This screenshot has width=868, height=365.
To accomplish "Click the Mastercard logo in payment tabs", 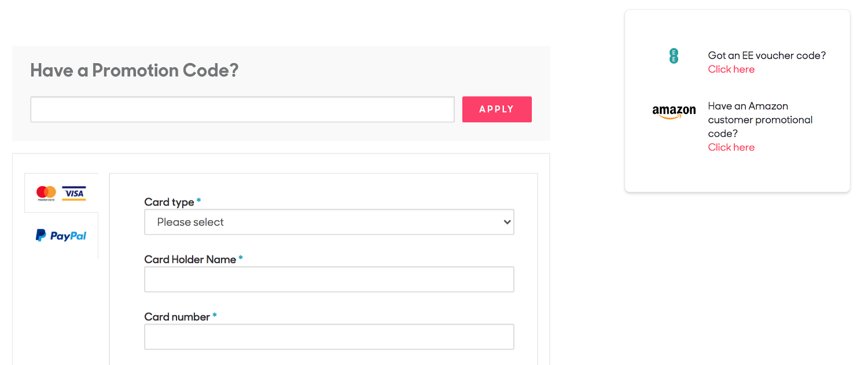I will click(x=46, y=193).
